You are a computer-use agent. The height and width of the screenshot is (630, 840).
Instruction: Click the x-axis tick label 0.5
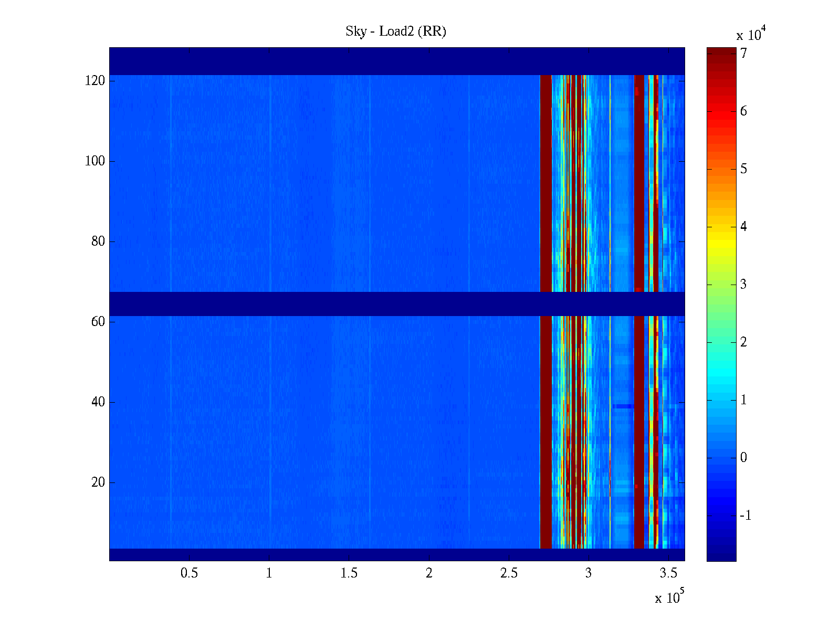[189, 573]
